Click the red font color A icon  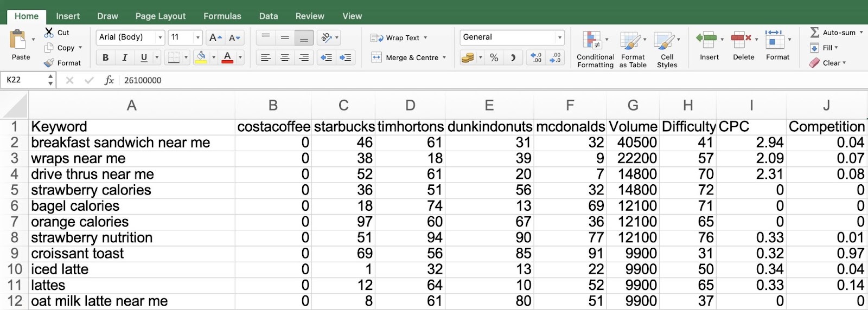pos(228,57)
